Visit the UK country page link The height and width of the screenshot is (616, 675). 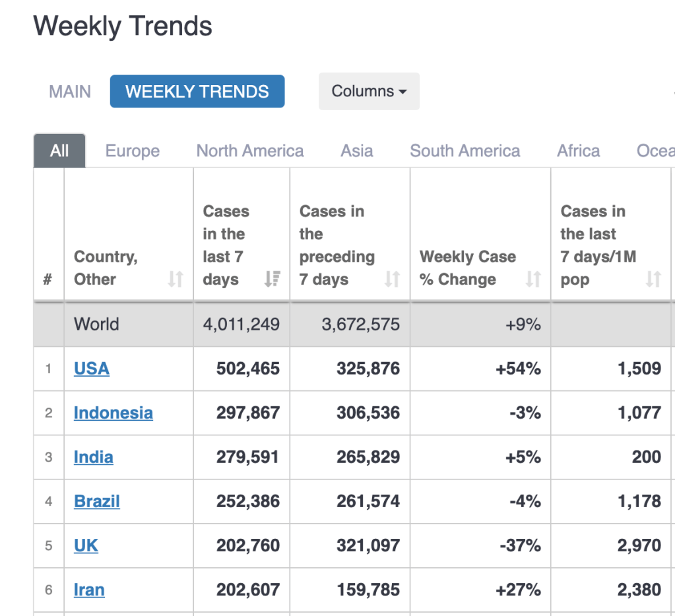point(86,545)
